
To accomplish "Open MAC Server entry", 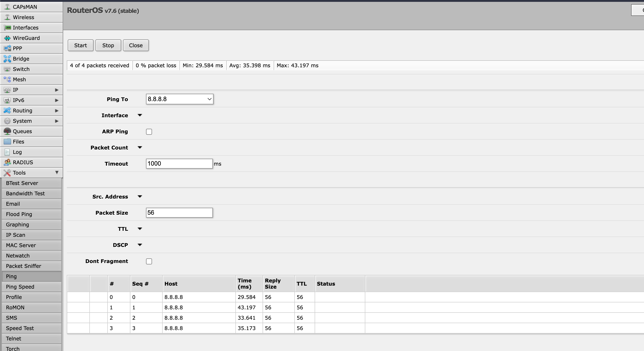I will pos(32,246).
